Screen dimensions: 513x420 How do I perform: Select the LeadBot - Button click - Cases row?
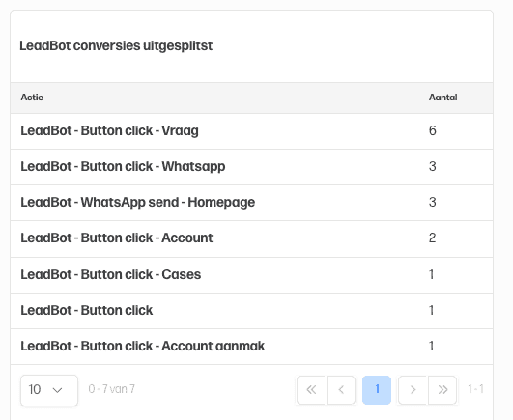click(x=251, y=275)
